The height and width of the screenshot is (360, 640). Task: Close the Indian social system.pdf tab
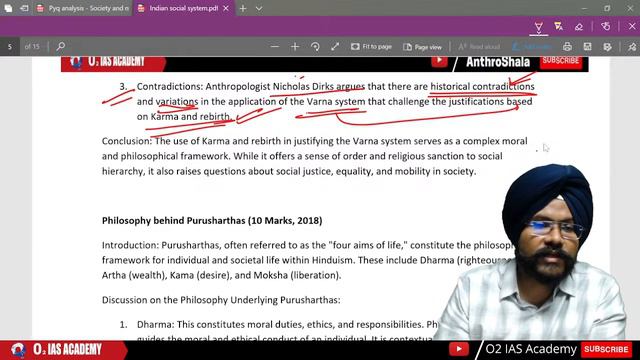pyautogui.click(x=226, y=8)
